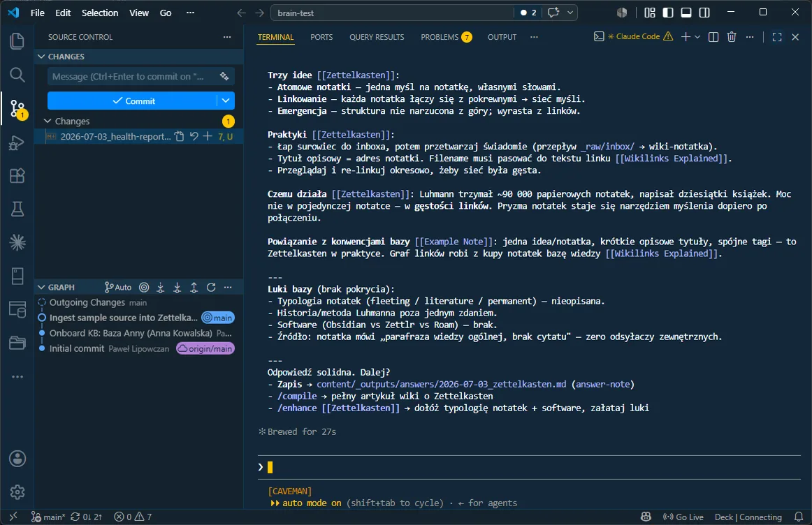812x525 pixels.
Task: Open the Extensions view icon
Action: click(17, 176)
